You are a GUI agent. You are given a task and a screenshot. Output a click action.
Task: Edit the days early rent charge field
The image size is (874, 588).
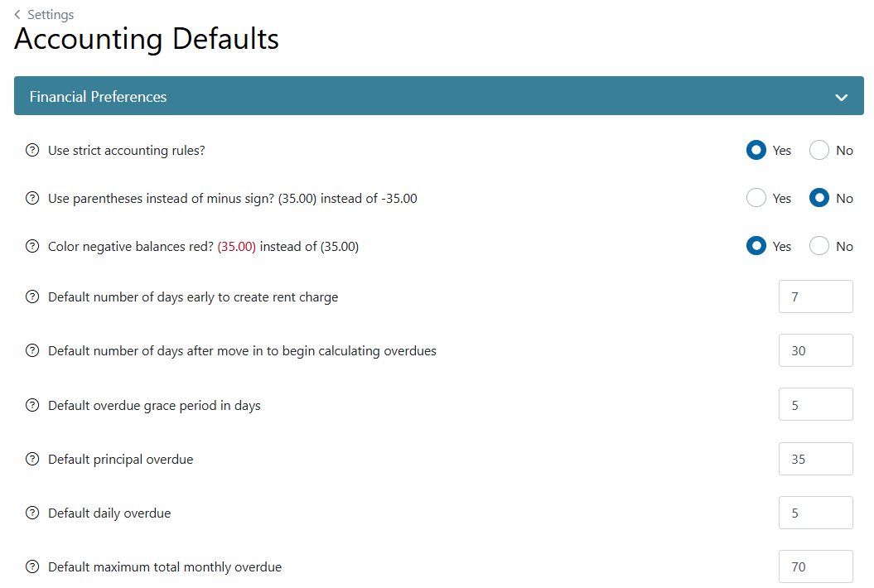pyautogui.click(x=815, y=296)
